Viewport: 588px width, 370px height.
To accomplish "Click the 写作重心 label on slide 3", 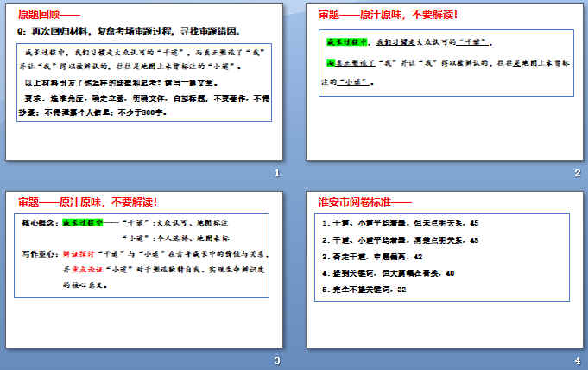I will point(39,254).
